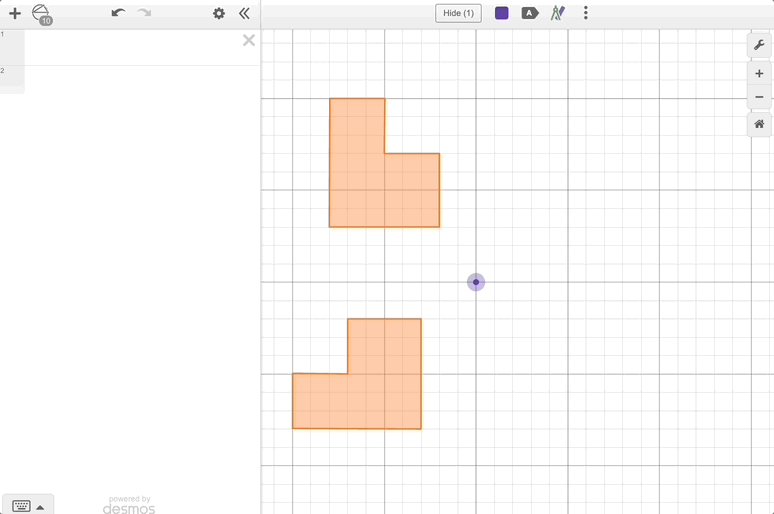Open the three-dot more options menu

(x=586, y=13)
